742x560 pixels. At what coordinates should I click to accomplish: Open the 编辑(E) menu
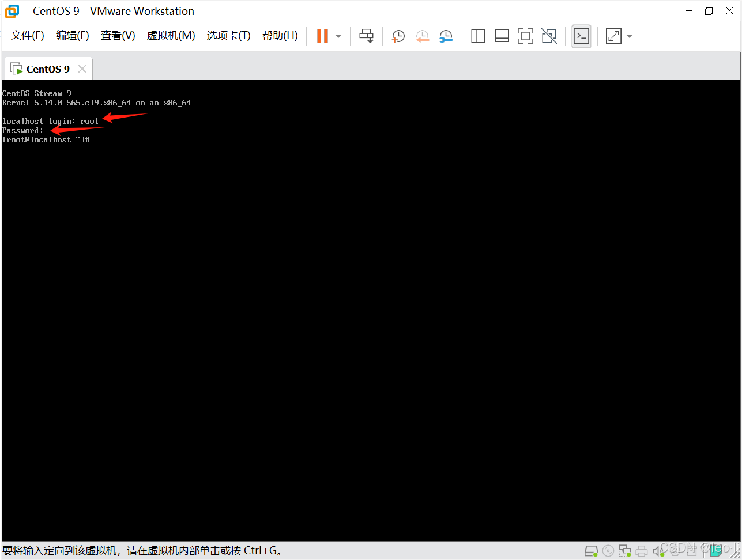[72, 36]
